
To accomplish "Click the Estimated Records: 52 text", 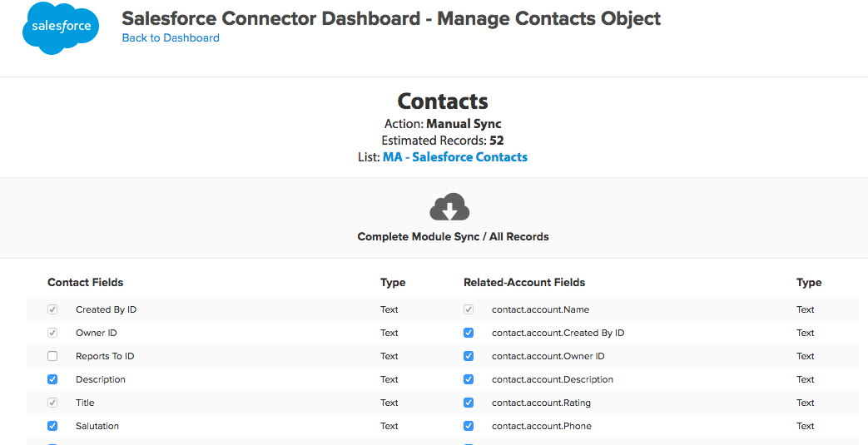I will [442, 141].
